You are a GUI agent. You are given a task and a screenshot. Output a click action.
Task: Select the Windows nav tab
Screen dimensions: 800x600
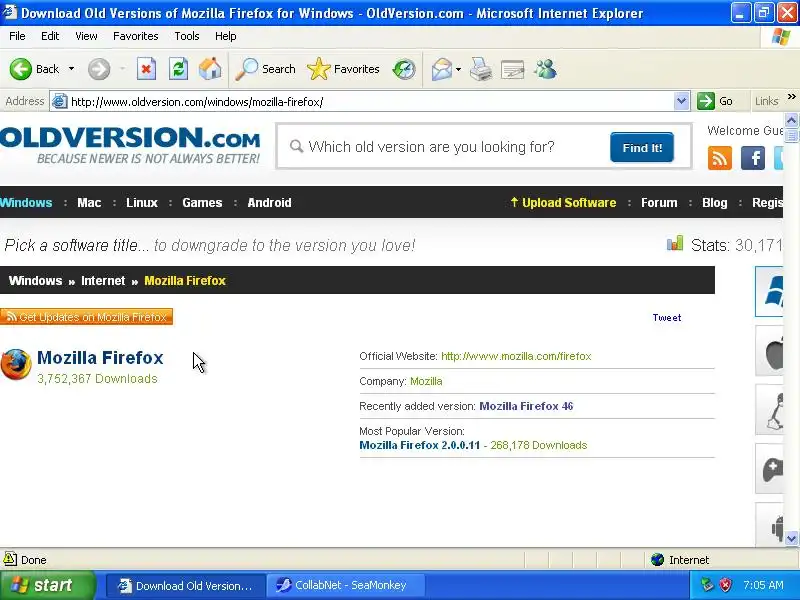(26, 203)
